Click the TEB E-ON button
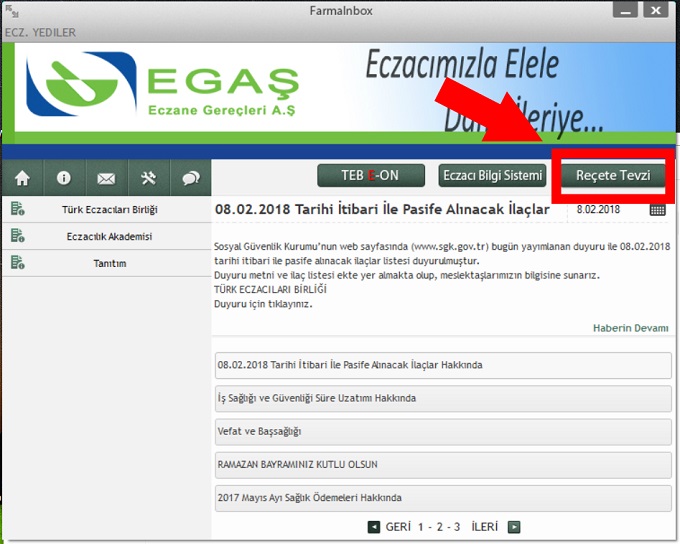The image size is (680, 544). 371,175
